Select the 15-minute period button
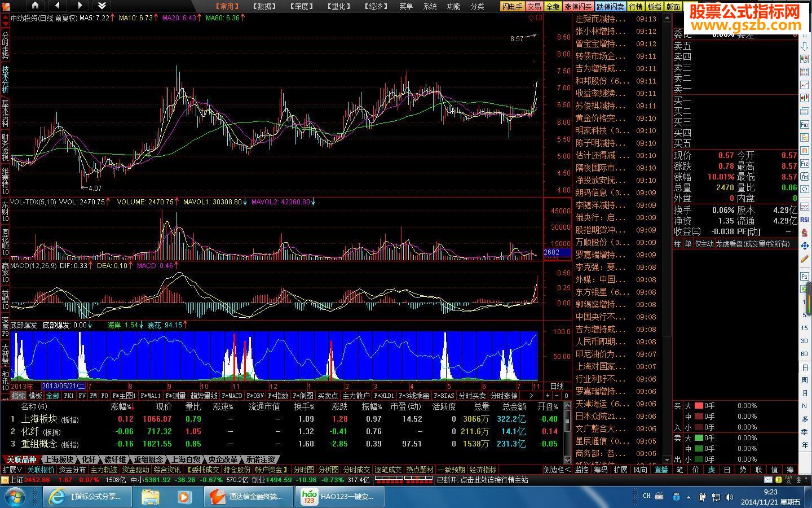Viewport: 812px width, 508px height. 805,328
